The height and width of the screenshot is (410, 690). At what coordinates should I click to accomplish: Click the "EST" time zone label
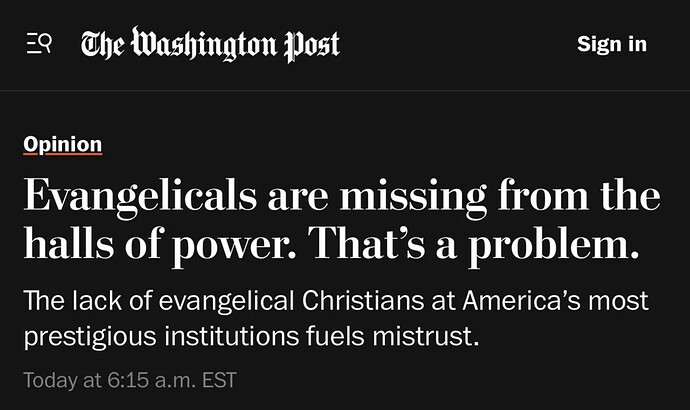[217, 380]
